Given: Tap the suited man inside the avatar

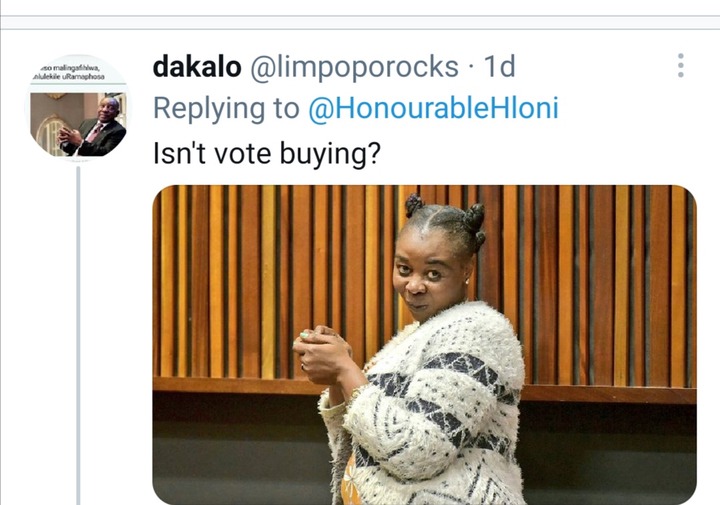Looking at the screenshot, I should coord(93,126).
